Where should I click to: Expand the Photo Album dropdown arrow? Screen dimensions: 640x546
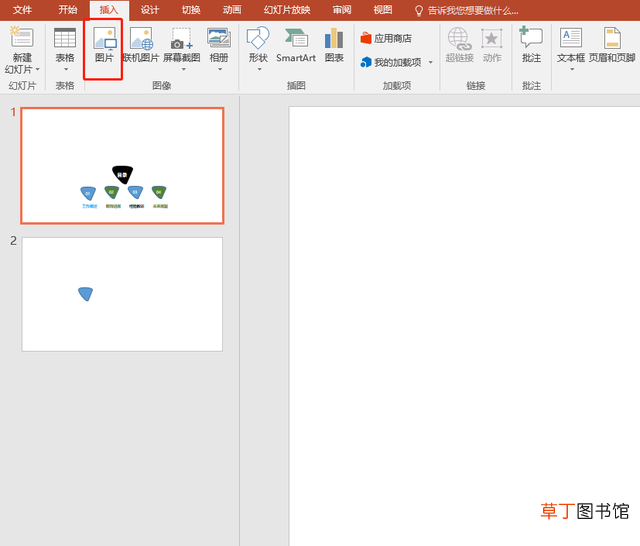220,69
